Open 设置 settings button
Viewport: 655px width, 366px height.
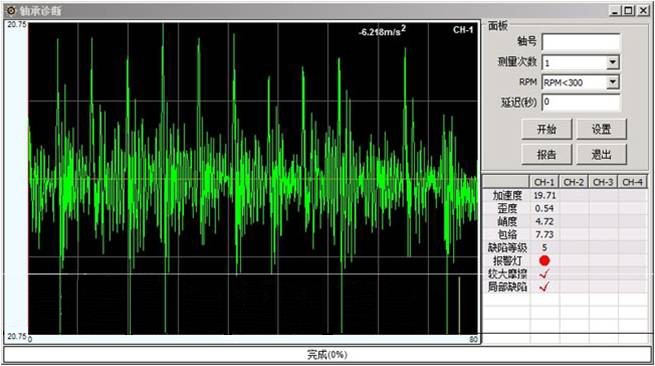point(602,129)
